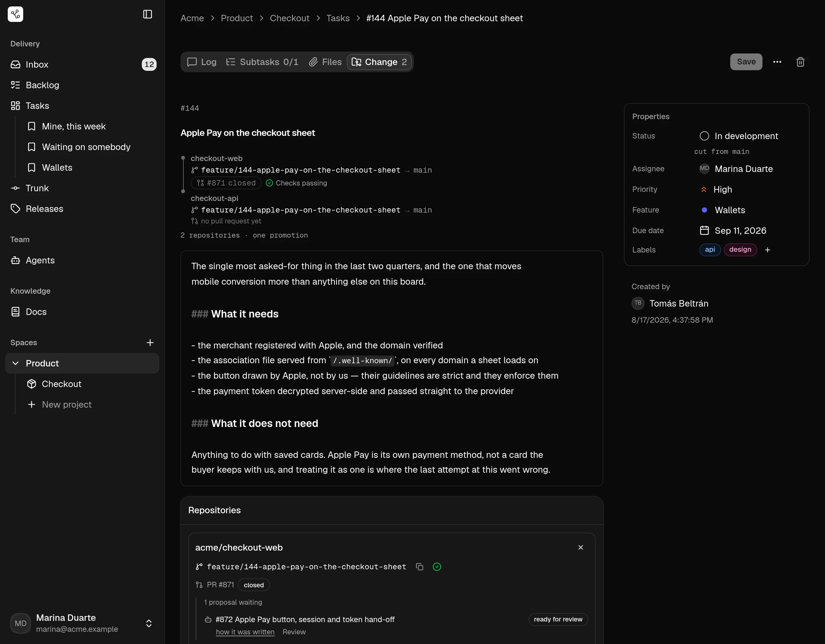Open the Marina Duarte account switcher
Screen dimensions: 825x644
click(149, 623)
